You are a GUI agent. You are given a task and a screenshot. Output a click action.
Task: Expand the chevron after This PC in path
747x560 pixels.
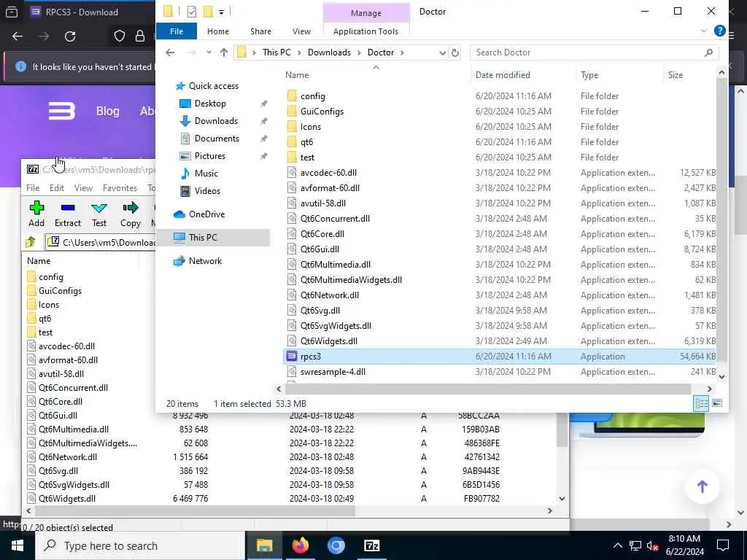click(299, 52)
